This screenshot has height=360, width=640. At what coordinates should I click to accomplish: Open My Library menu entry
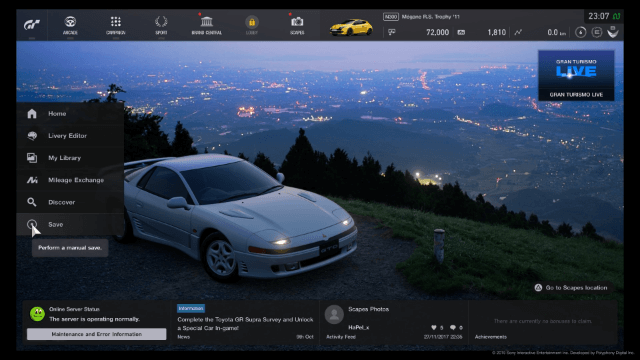[70, 158]
